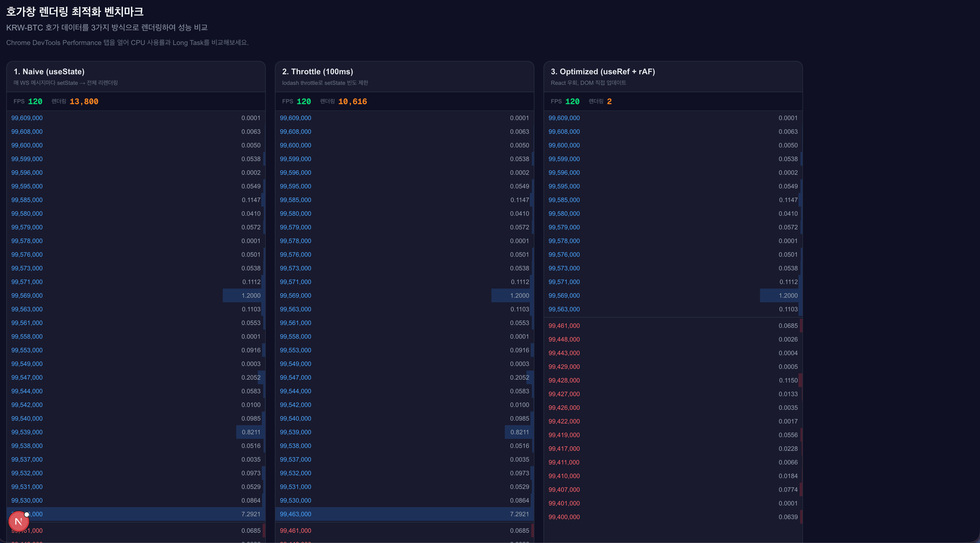
Task: Click the 99,609,000 top price in Naive panel
Action: click(27, 118)
